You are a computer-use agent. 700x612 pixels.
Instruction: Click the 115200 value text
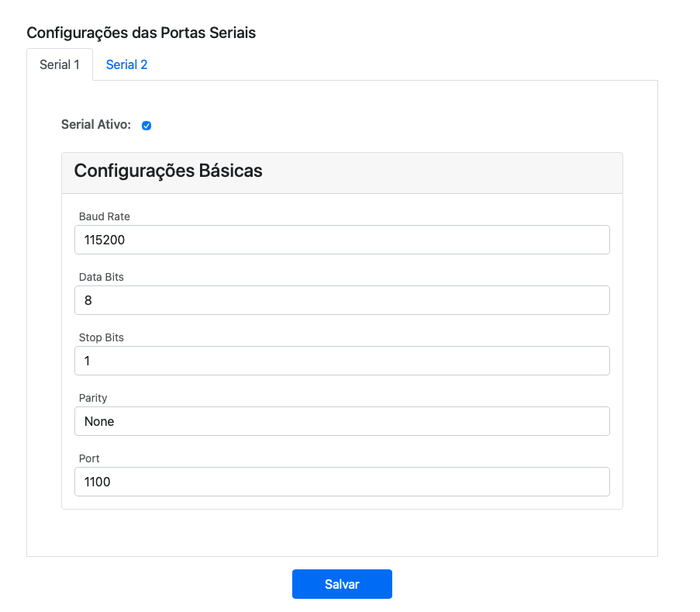click(105, 240)
